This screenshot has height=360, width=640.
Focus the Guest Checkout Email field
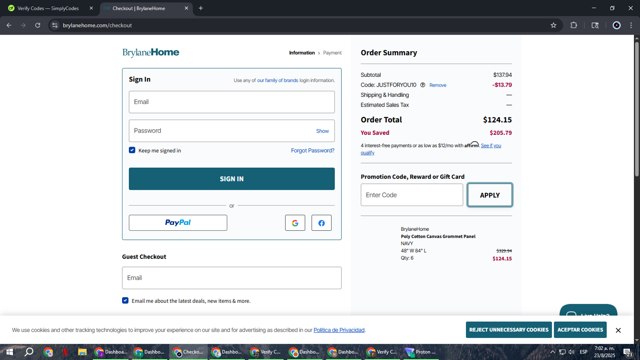click(232, 278)
